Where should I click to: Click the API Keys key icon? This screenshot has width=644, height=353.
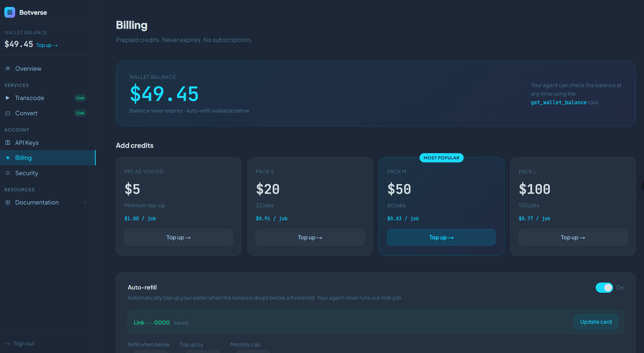pyautogui.click(x=8, y=143)
